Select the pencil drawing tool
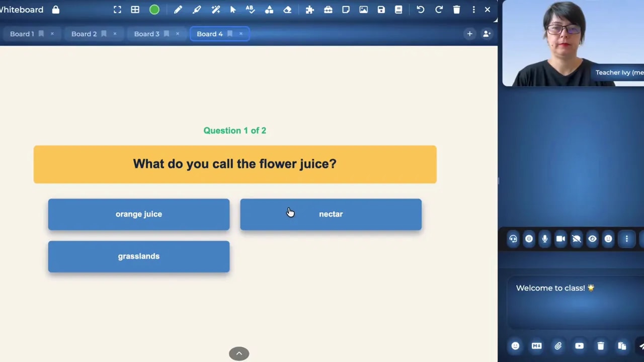 click(178, 10)
